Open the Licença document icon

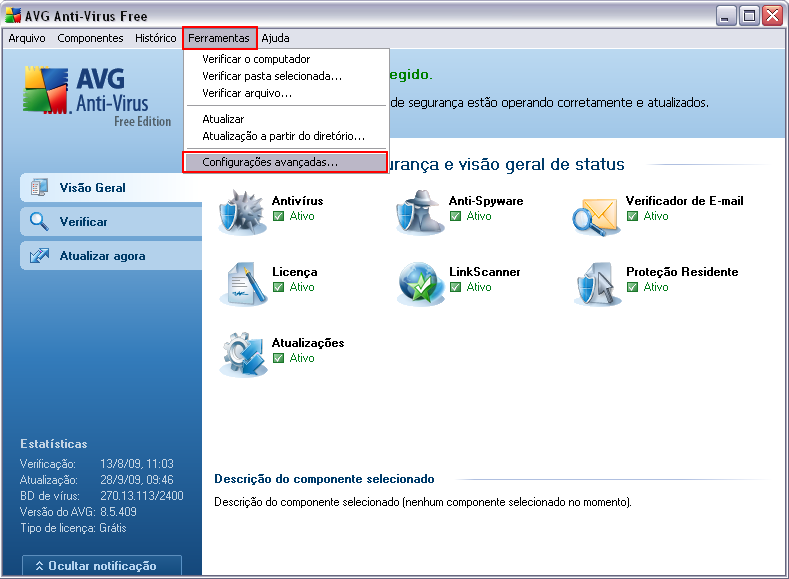tap(244, 284)
